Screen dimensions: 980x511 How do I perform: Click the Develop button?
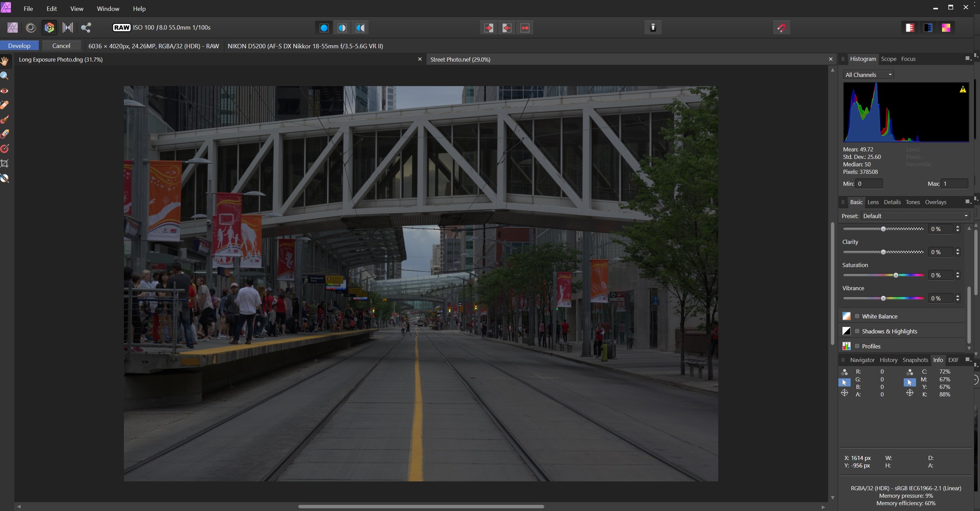(x=19, y=46)
